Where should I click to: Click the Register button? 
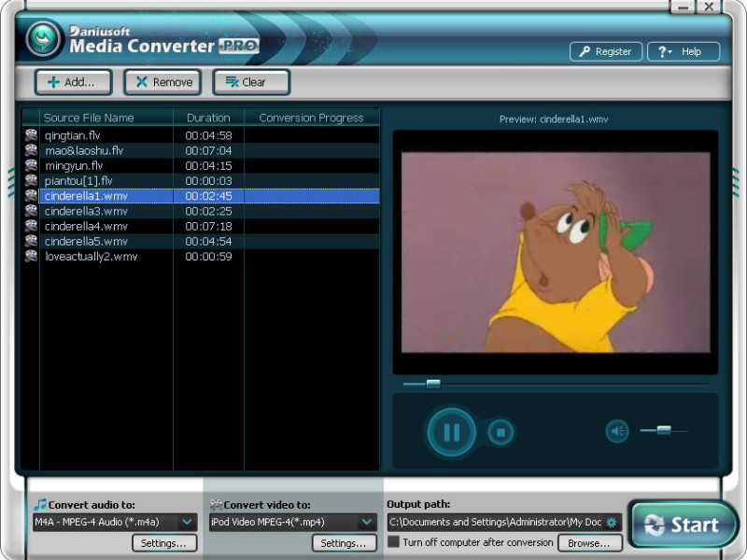[x=605, y=51]
